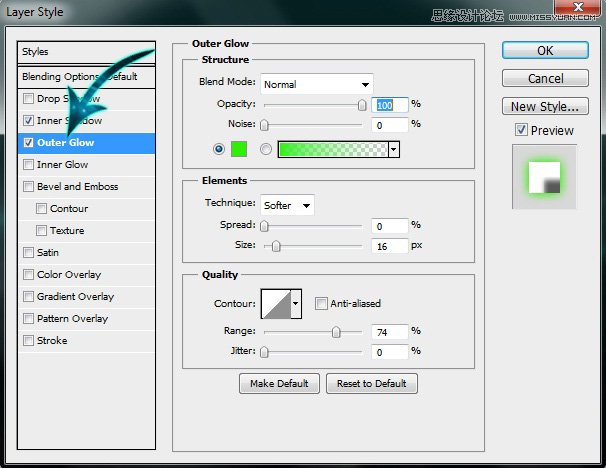Check the Gradient Overlay checkbox

tap(28, 297)
